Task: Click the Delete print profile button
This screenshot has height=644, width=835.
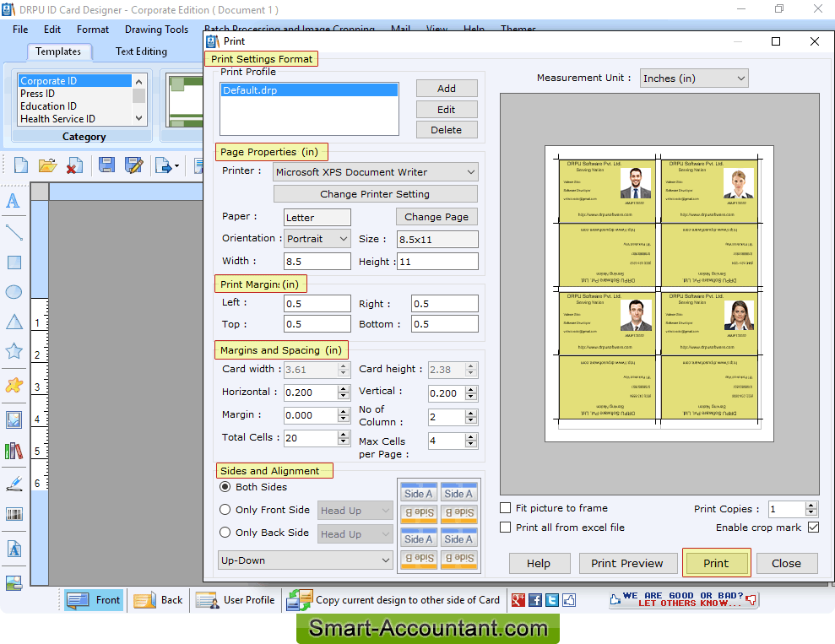Action: (447, 130)
